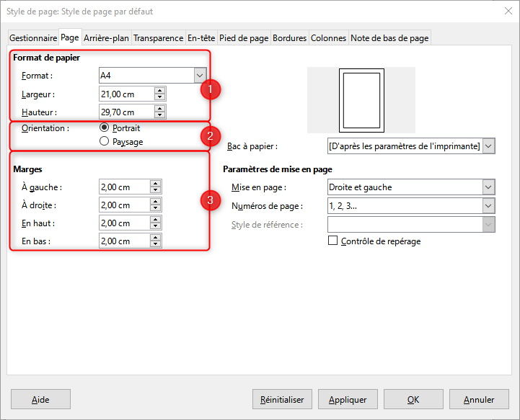Select the Paysage orientation
This screenshot has width=520, height=420.
105,142
